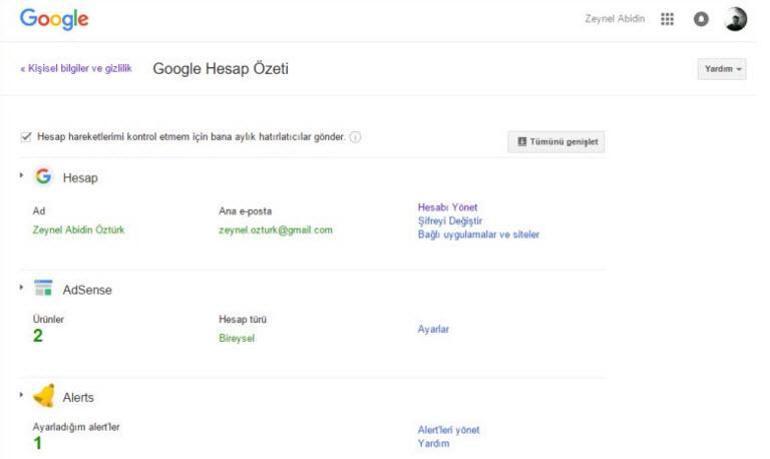Expand the AdSense section arrow
This screenshot has width=770, height=459.
tap(21, 287)
